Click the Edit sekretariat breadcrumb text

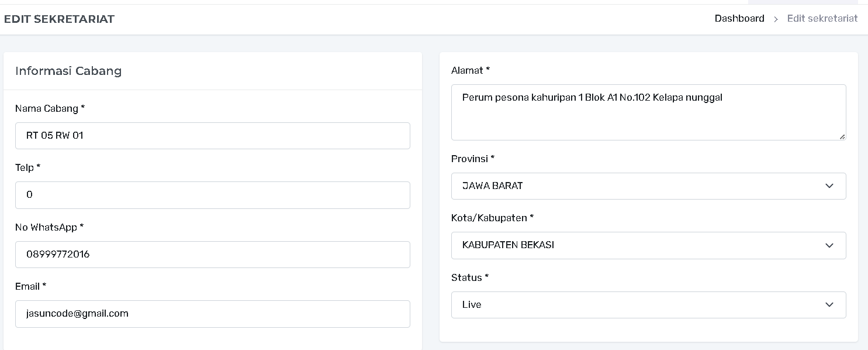822,18
